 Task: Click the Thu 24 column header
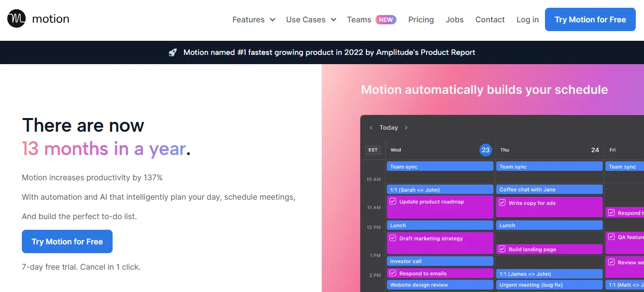pyautogui.click(x=549, y=150)
